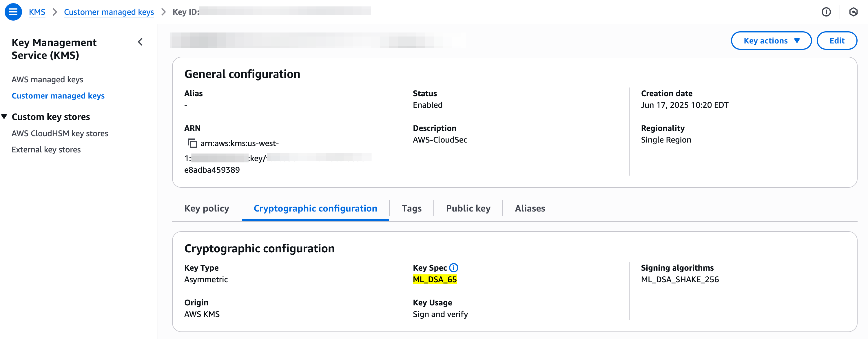This screenshot has width=868, height=339.
Task: Switch to the Public key tab
Action: pyautogui.click(x=468, y=208)
